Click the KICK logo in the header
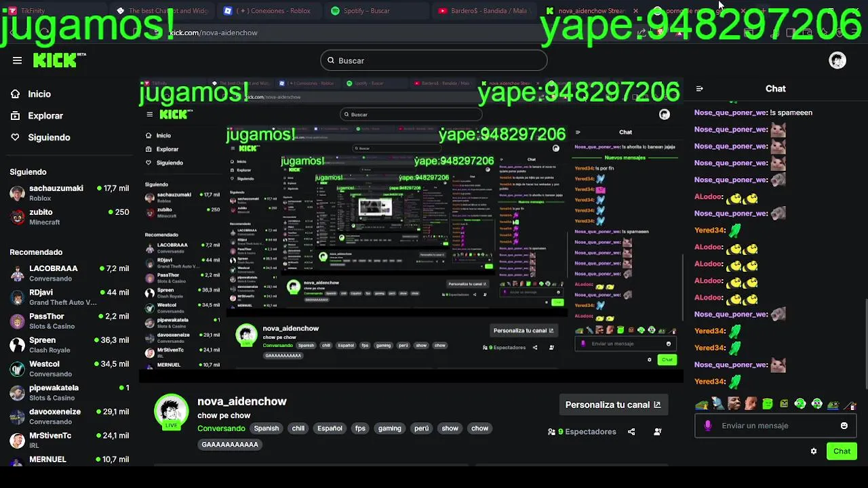 click(58, 60)
